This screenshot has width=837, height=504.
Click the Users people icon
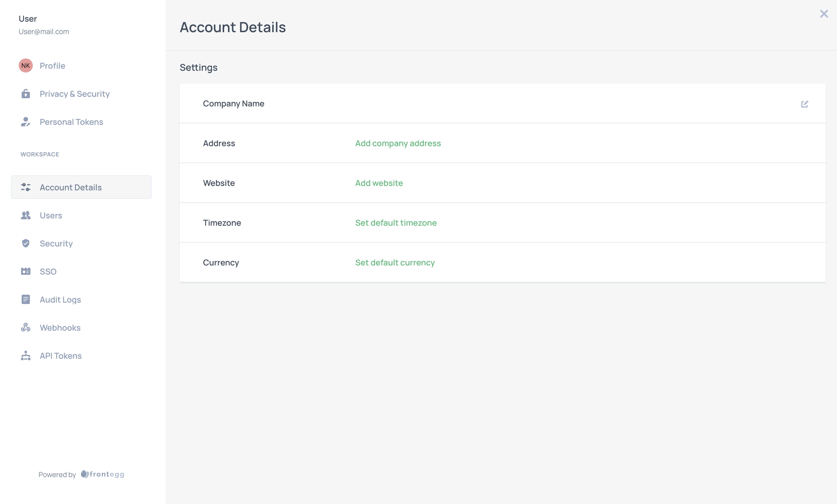(x=26, y=215)
